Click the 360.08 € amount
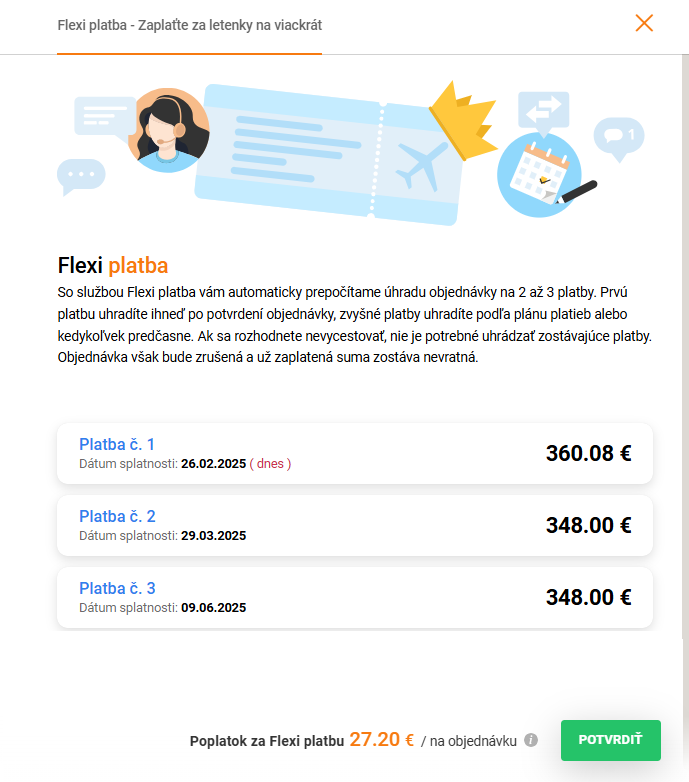The width and height of the screenshot is (689, 782). click(588, 453)
